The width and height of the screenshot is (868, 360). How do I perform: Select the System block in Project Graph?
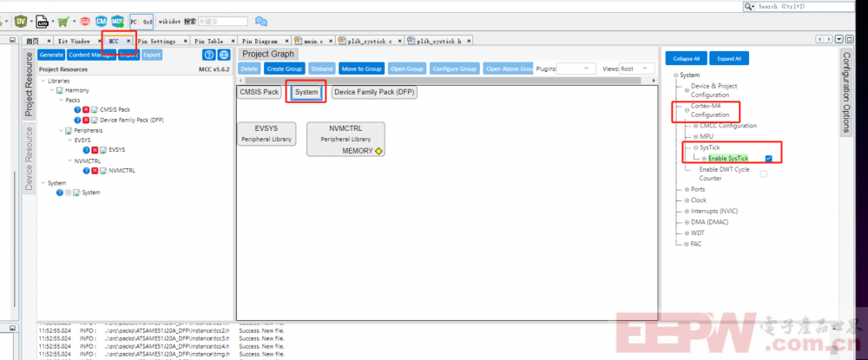click(306, 92)
